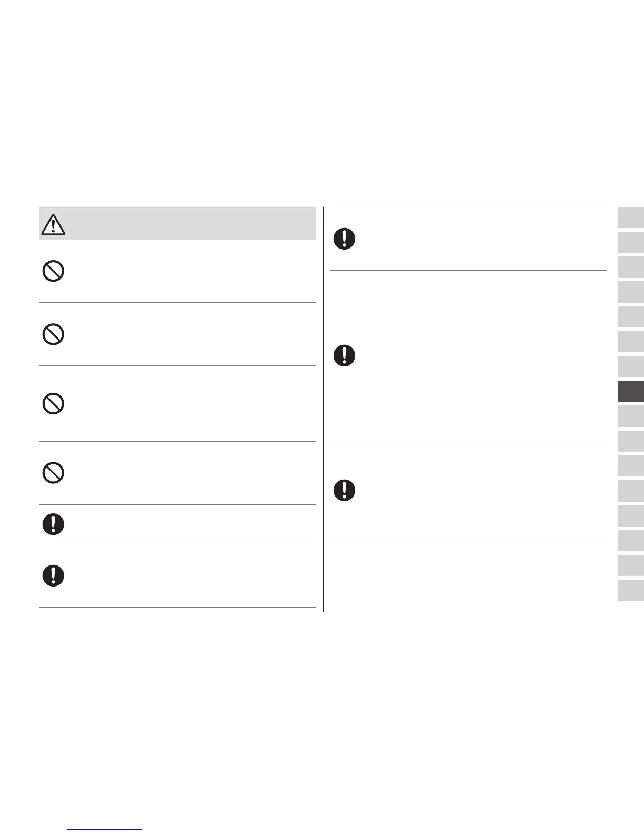Select the tab directly above the dark tab

click(630, 366)
